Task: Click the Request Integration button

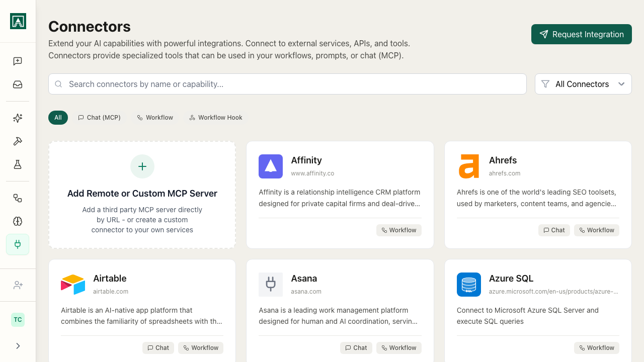Action: pyautogui.click(x=581, y=34)
